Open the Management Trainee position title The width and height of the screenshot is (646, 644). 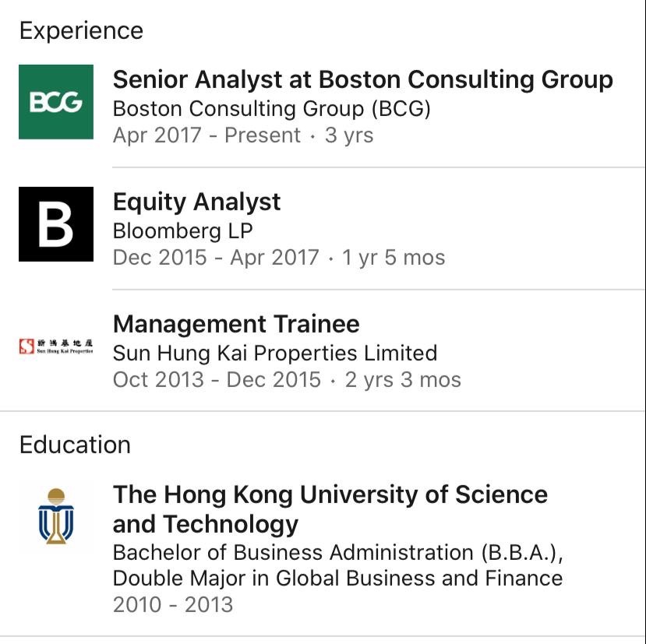[x=236, y=324]
